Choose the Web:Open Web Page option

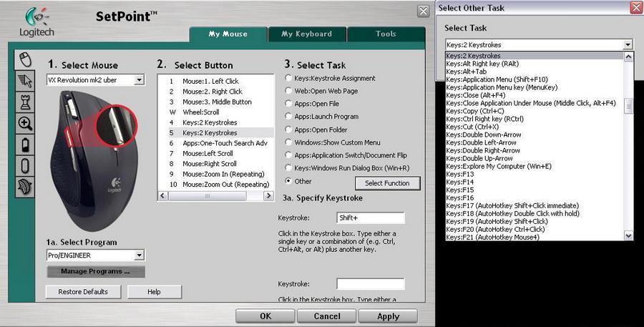[288, 91]
